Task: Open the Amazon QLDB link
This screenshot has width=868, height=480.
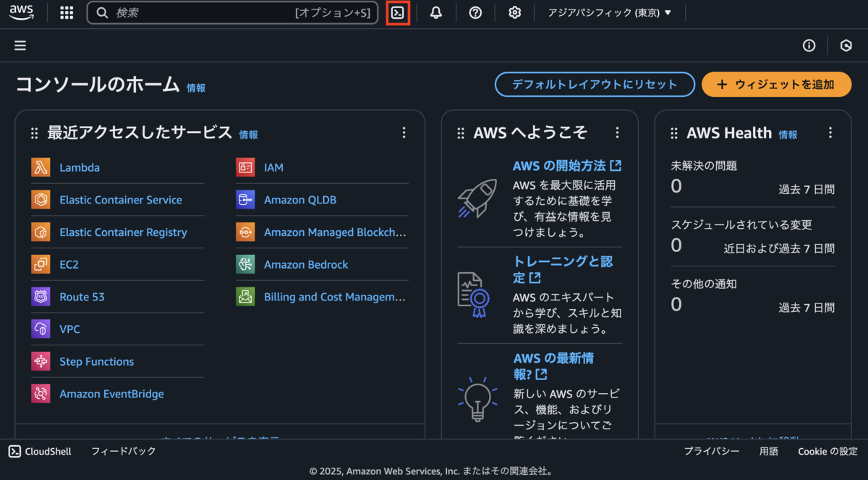Action: click(x=300, y=200)
